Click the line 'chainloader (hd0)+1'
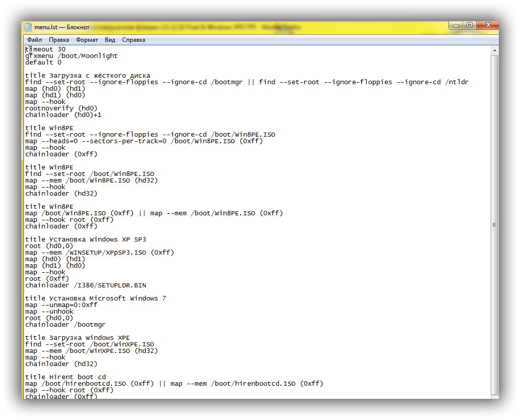This screenshot has width=520, height=420. pos(64,114)
